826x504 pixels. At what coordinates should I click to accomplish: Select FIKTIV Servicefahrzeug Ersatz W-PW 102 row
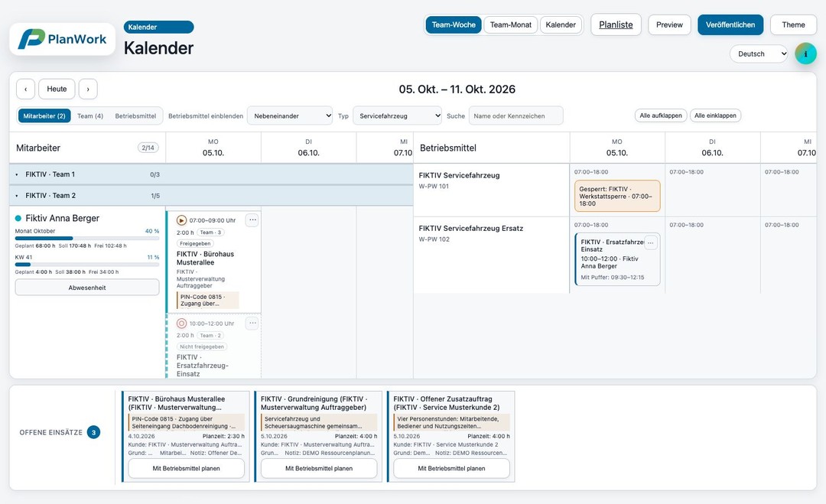coord(491,255)
